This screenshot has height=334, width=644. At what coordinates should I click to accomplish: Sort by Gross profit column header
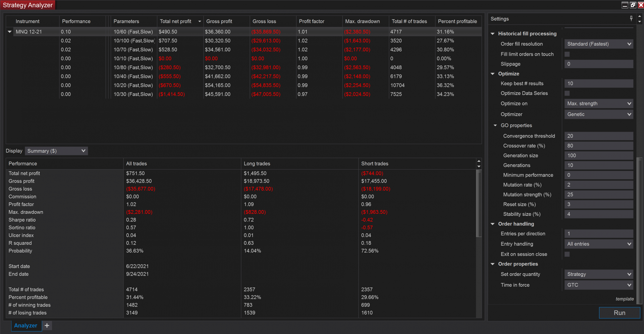pos(226,21)
